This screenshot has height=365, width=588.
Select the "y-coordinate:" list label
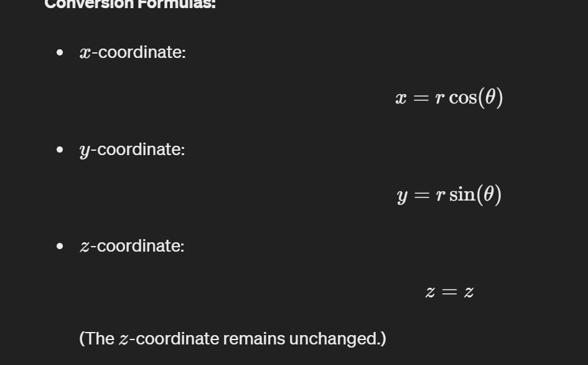coord(132,150)
